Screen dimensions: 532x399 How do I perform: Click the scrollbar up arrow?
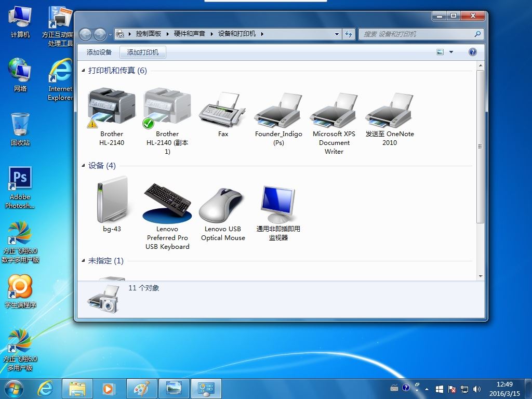pyautogui.click(x=480, y=65)
